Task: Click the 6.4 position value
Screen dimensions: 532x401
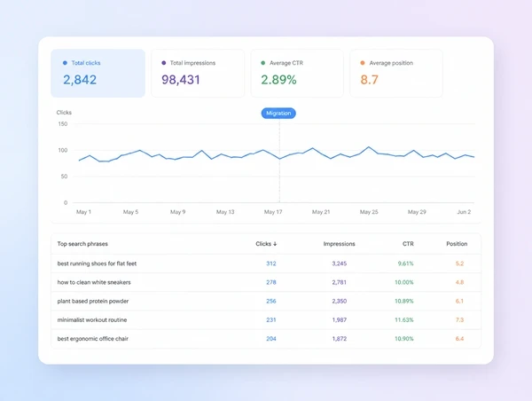Action: click(459, 339)
